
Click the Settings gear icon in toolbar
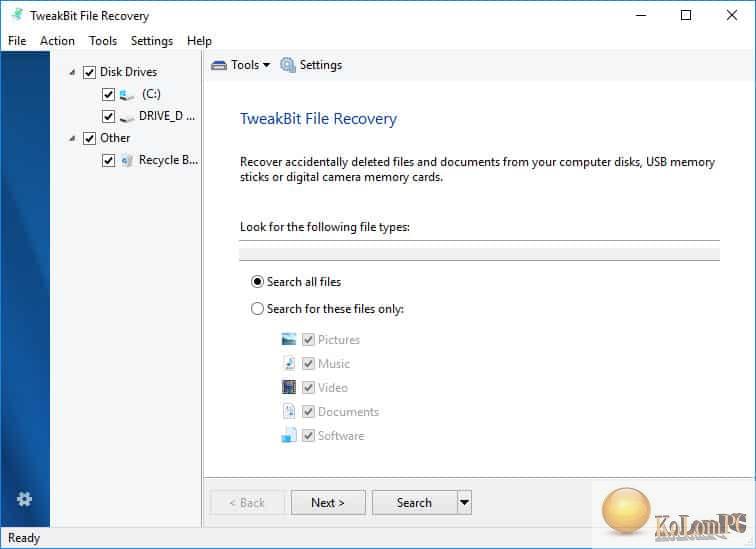pyautogui.click(x=288, y=65)
